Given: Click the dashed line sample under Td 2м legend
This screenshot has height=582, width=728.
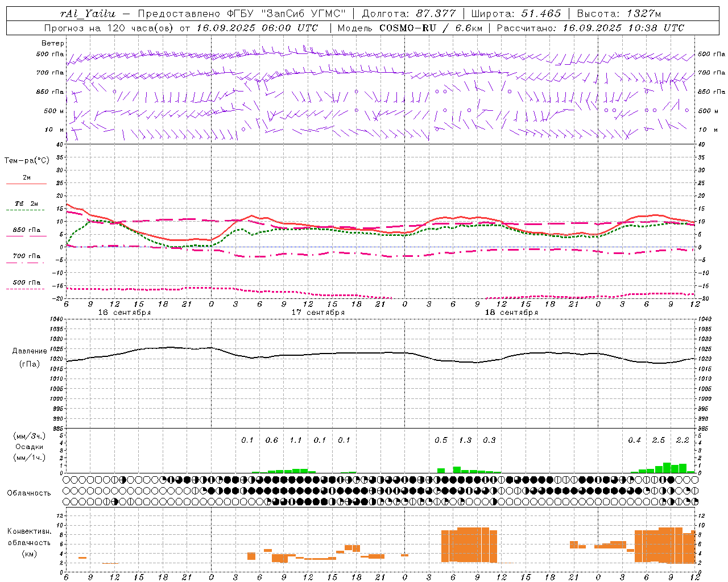Looking at the screenshot, I should [25, 210].
